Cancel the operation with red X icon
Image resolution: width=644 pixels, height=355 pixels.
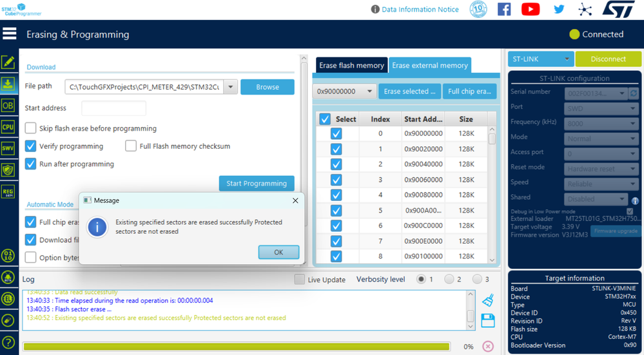point(488,347)
